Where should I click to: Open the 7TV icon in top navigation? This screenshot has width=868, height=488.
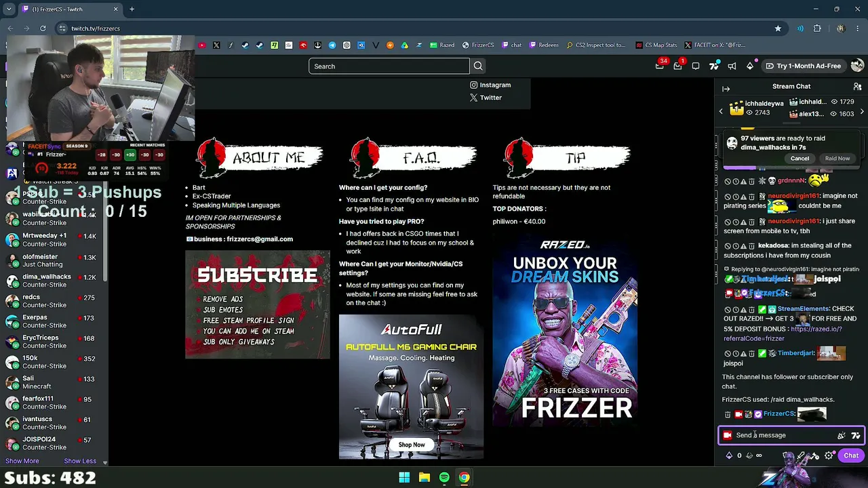714,66
